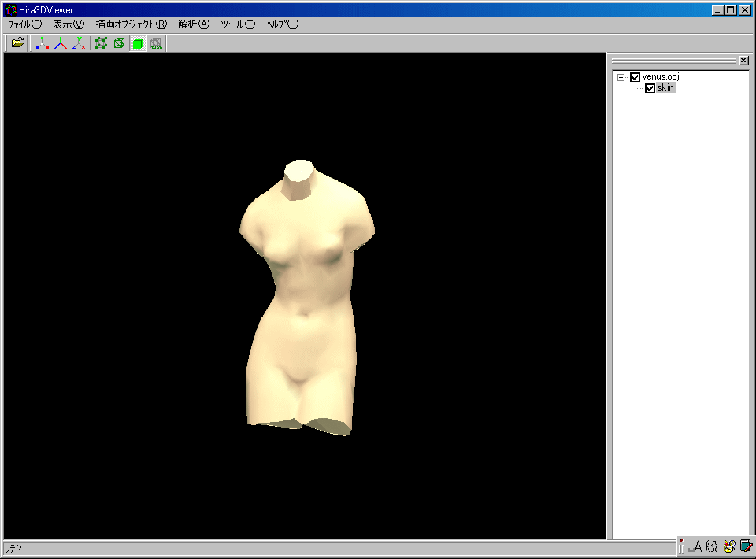This screenshot has width=756, height=559.
Task: Minimize the Hira3DViewer window
Action: tap(718, 9)
